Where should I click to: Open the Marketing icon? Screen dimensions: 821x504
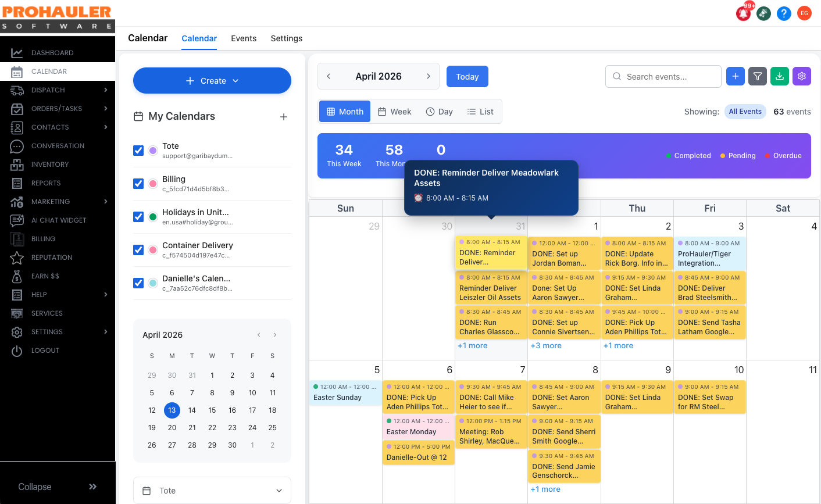[x=17, y=202]
